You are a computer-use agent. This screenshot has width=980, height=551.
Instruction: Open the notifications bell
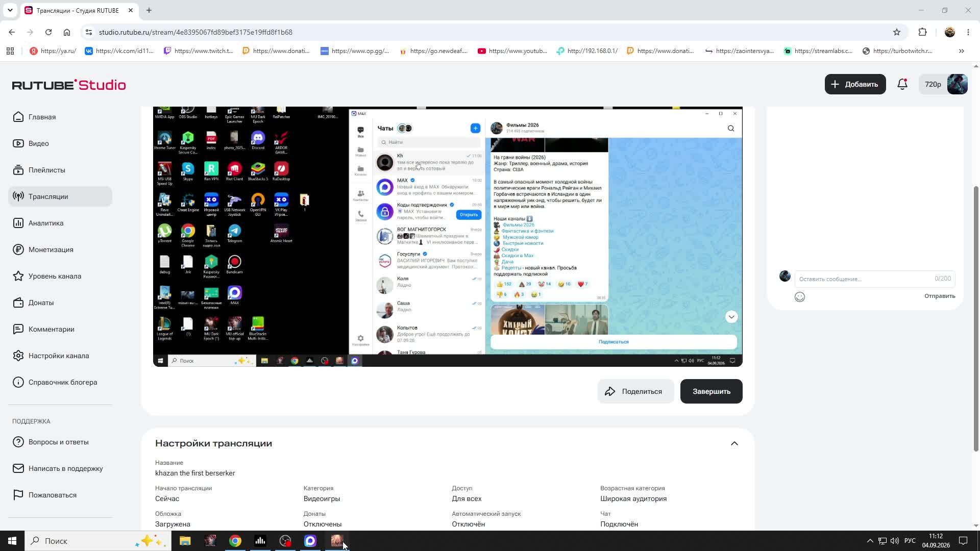[x=902, y=84]
